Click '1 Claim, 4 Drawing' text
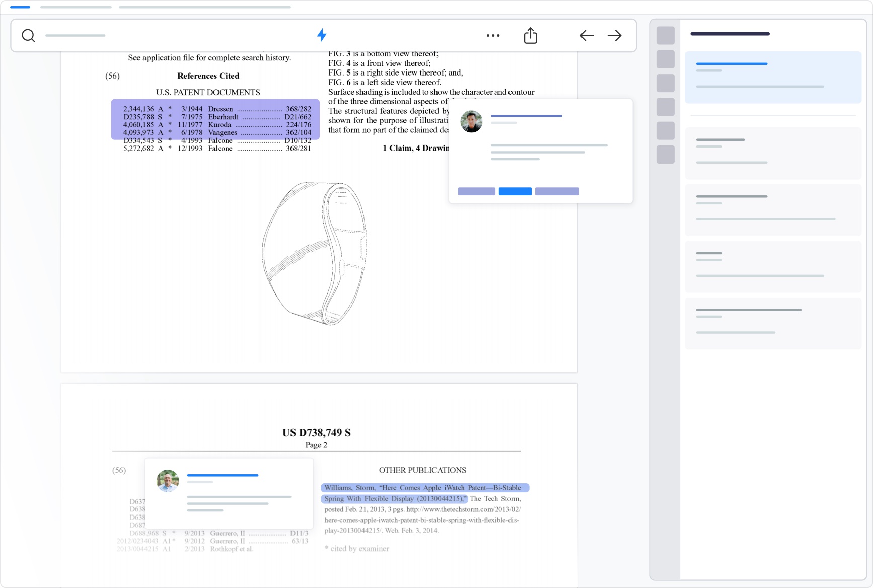The width and height of the screenshot is (873, 588). (x=416, y=148)
